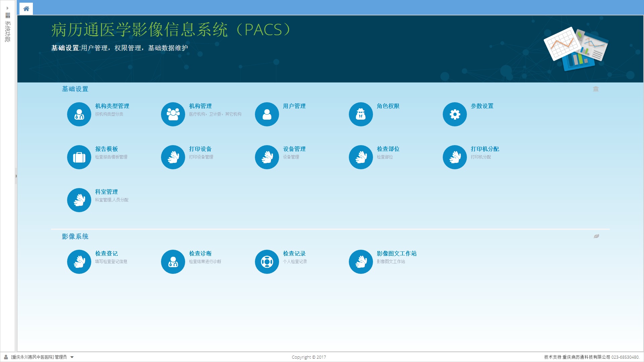This screenshot has height=362, width=644.
Task: Open the 角色权限 title link
Action: tap(388, 106)
